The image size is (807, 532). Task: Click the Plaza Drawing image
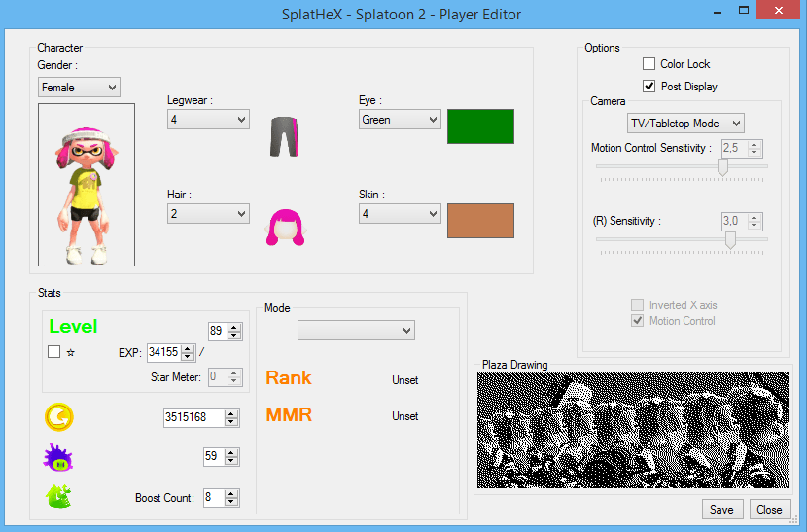[633, 430]
